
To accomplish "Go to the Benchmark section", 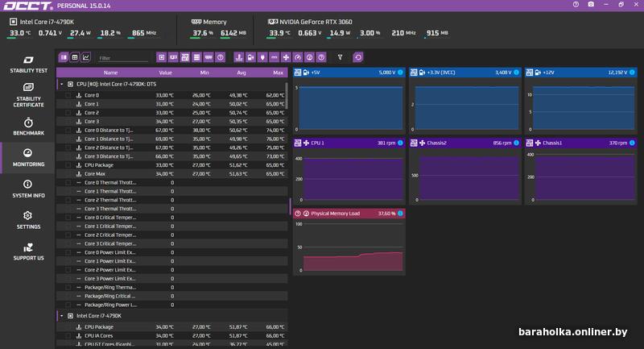I will [x=27, y=127].
